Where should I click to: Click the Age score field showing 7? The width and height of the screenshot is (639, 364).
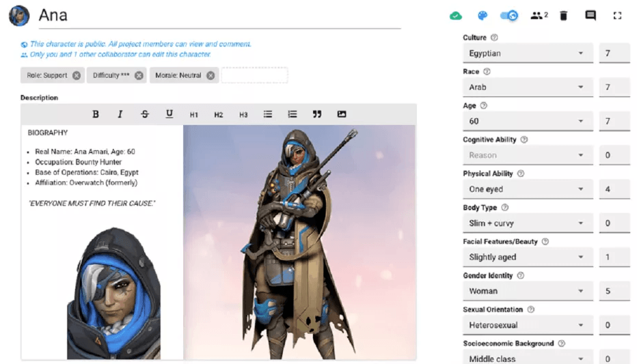tap(614, 122)
